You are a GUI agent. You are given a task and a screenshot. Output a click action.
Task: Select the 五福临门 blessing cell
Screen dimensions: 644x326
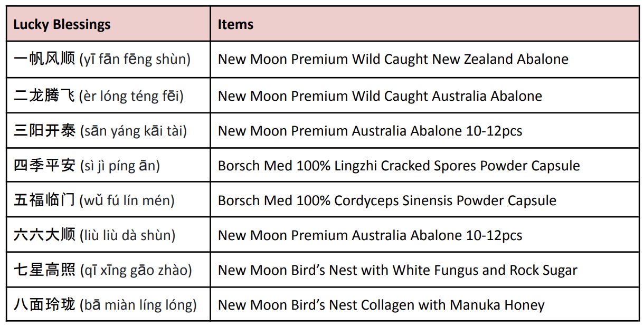pos(108,200)
